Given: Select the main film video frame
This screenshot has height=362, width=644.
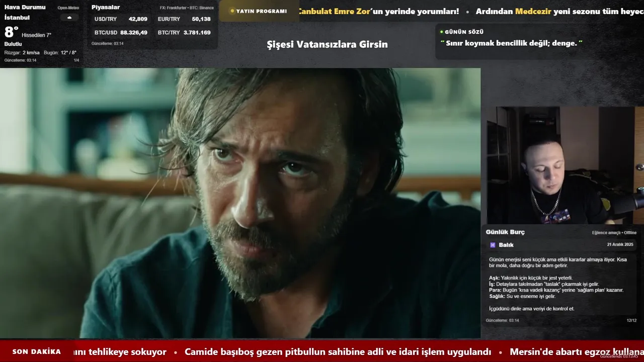Looking at the screenshot, I should [x=240, y=203].
